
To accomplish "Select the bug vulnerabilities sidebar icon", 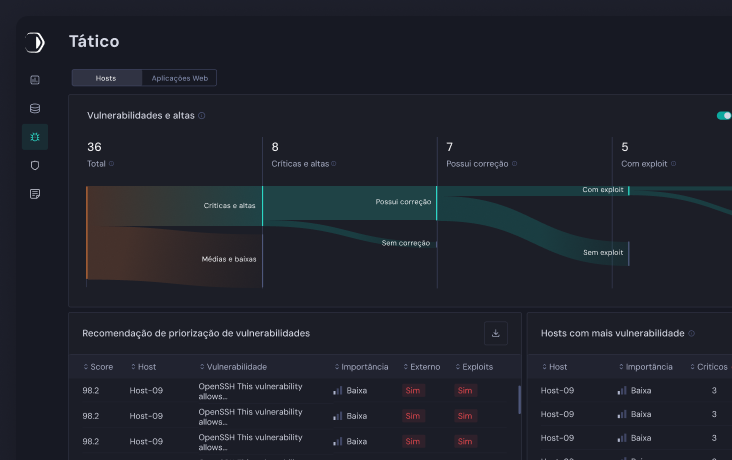I will tap(35, 137).
